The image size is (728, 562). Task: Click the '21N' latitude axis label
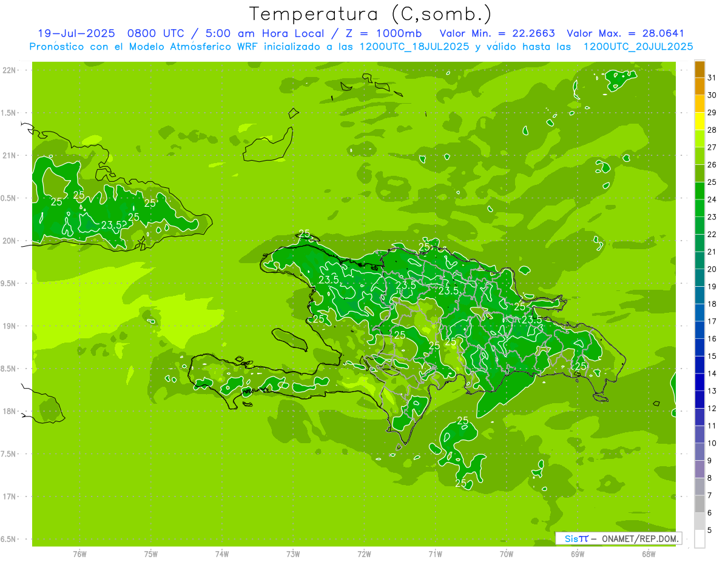coord(10,156)
